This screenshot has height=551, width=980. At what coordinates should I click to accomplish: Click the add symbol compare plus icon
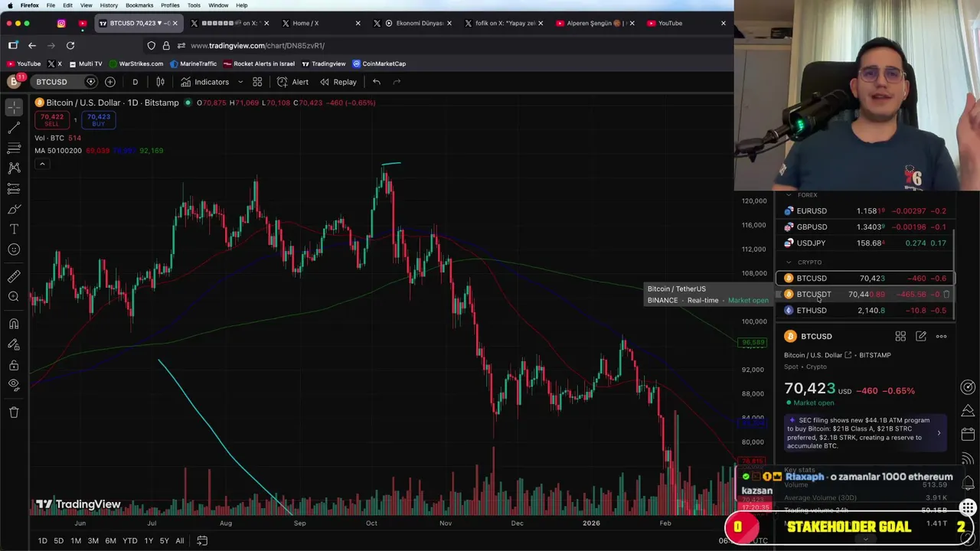110,82
